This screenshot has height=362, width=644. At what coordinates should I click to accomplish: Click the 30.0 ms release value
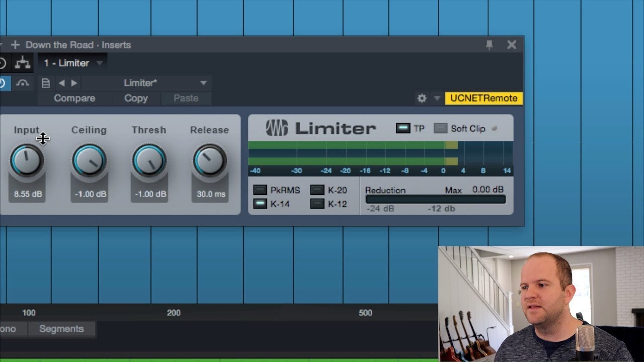(210, 194)
